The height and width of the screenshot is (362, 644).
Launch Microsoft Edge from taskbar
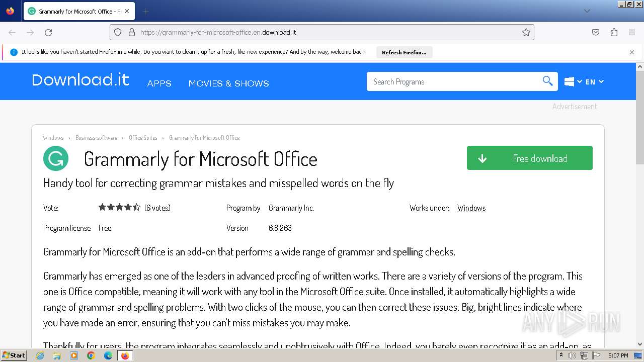point(108,355)
